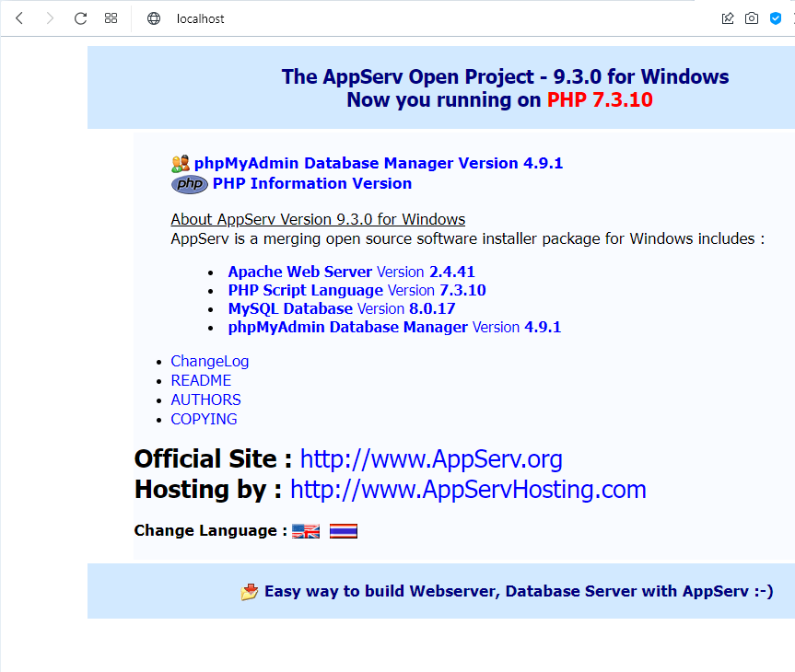Viewport: 795px width, 672px height.
Task: Take a snapshot with the camera icon
Action: (752, 18)
